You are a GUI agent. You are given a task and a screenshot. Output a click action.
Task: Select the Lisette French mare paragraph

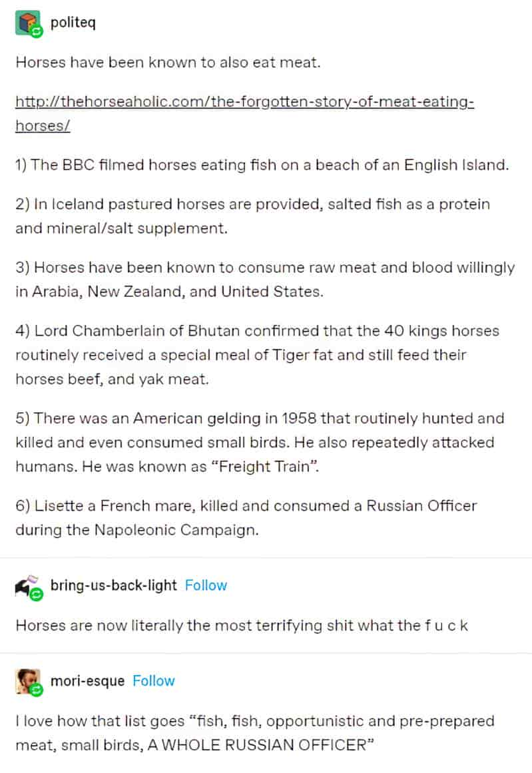point(246,517)
